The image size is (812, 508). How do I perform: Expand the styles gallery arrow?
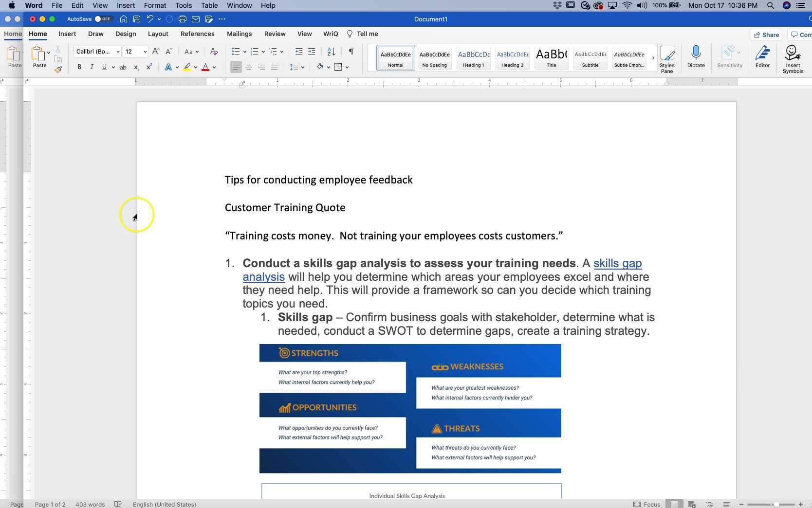[653, 58]
